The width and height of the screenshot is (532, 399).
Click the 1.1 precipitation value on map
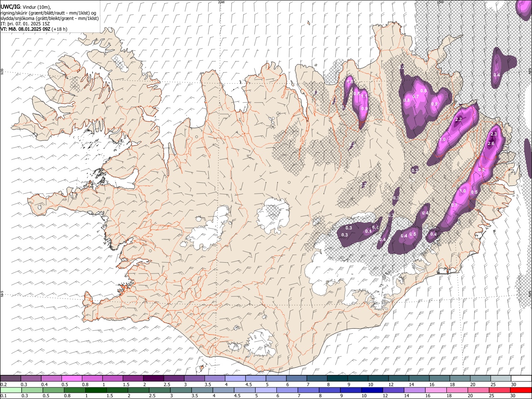[365, 96]
